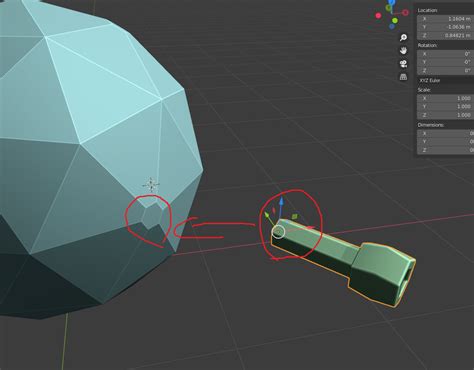
Task: Click the 3D cursor crosshair on sphere
Action: (x=151, y=184)
